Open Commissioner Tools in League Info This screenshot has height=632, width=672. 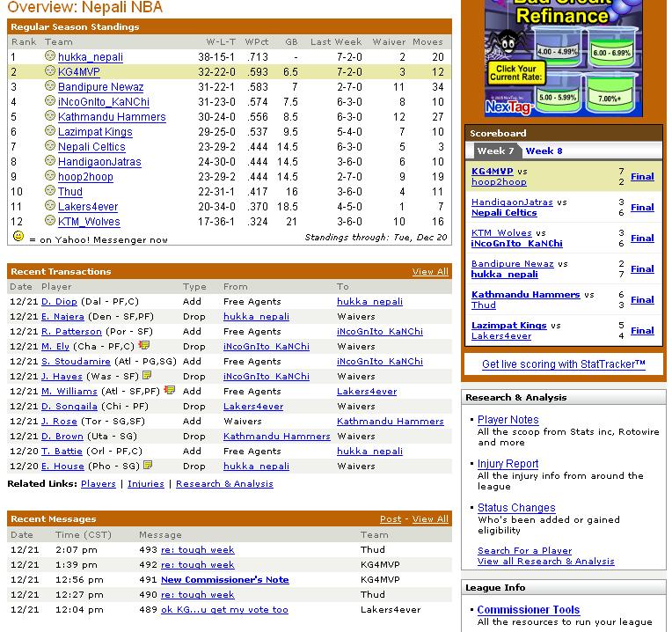coord(528,609)
